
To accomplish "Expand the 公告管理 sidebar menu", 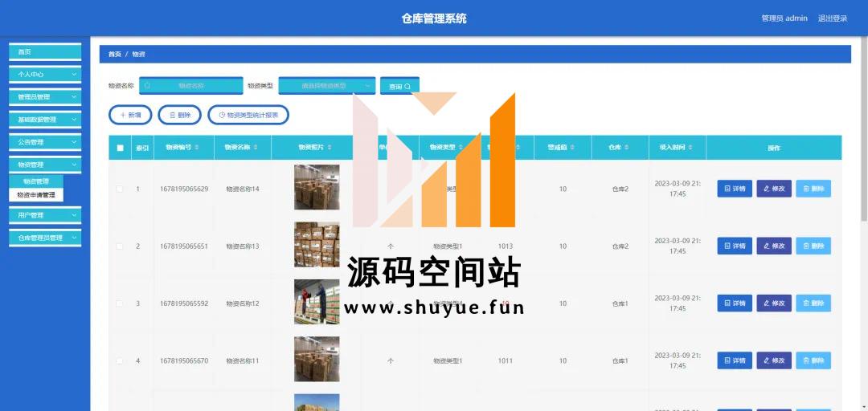I will point(45,142).
